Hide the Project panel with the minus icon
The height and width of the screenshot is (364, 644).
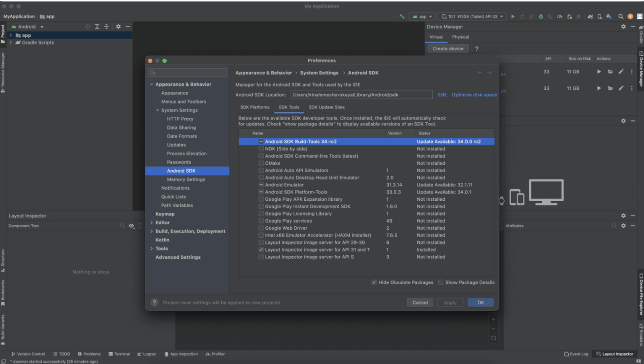click(x=128, y=27)
